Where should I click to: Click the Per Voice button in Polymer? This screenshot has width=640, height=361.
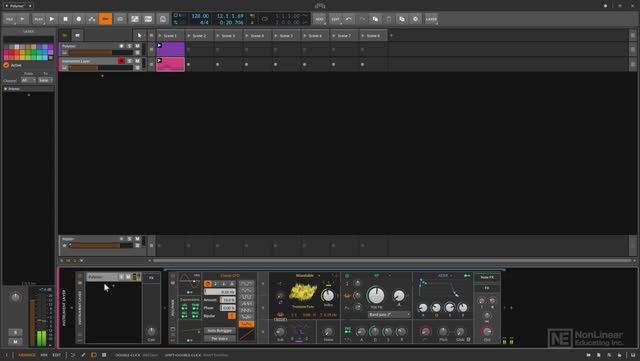tap(220, 338)
